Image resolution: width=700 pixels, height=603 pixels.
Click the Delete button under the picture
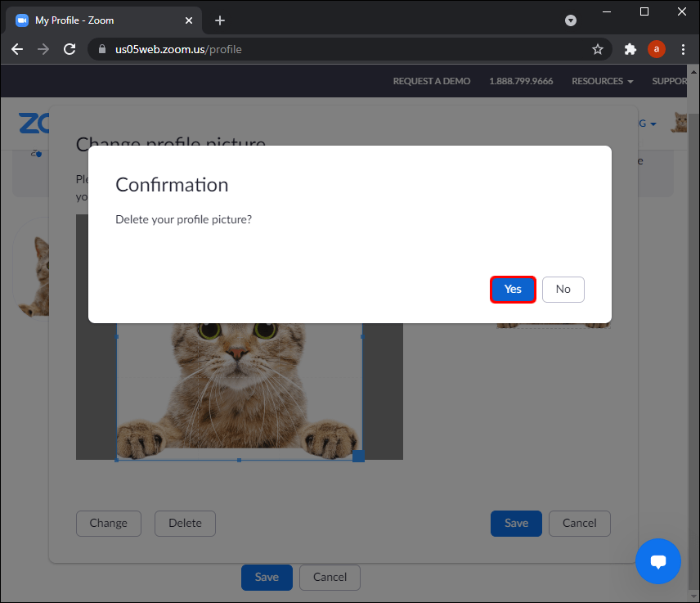tap(185, 524)
